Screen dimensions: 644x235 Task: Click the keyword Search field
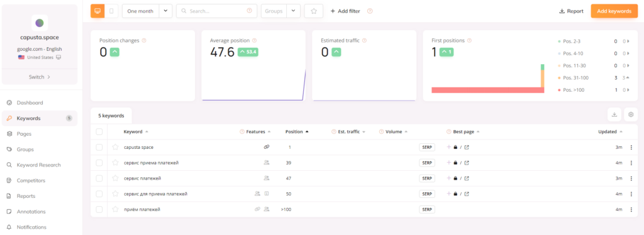pyautogui.click(x=216, y=11)
